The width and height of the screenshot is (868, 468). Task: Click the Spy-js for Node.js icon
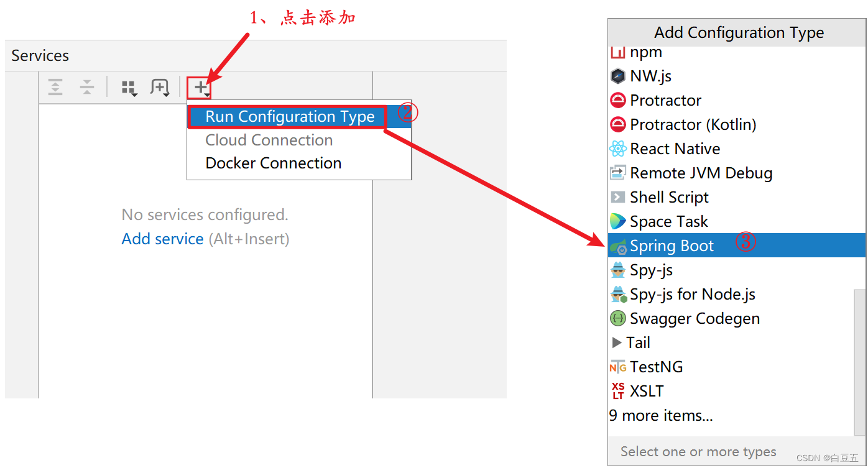click(618, 294)
